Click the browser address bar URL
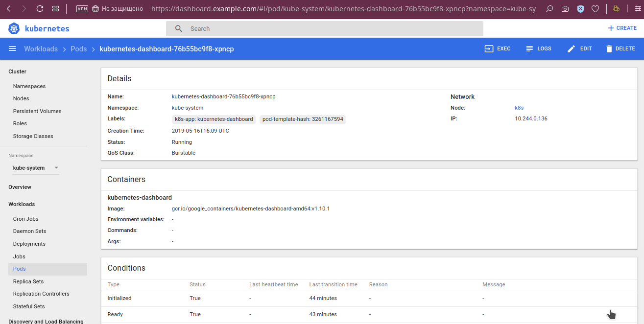 (343, 9)
